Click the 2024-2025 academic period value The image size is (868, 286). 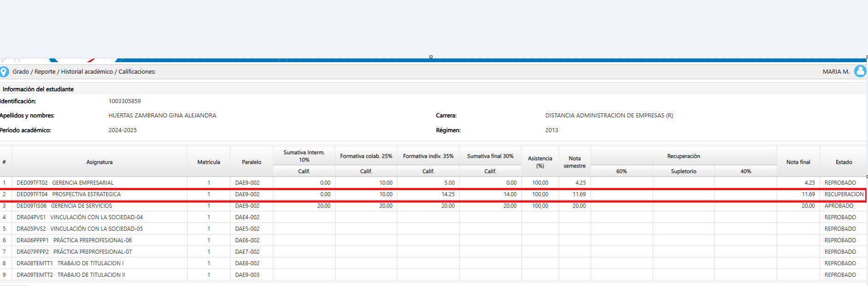tap(123, 130)
